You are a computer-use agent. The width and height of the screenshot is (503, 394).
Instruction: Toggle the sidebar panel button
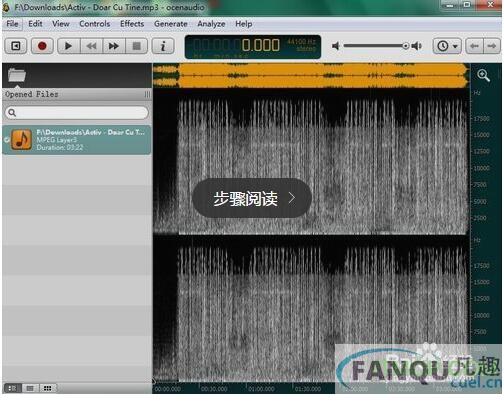(16, 46)
